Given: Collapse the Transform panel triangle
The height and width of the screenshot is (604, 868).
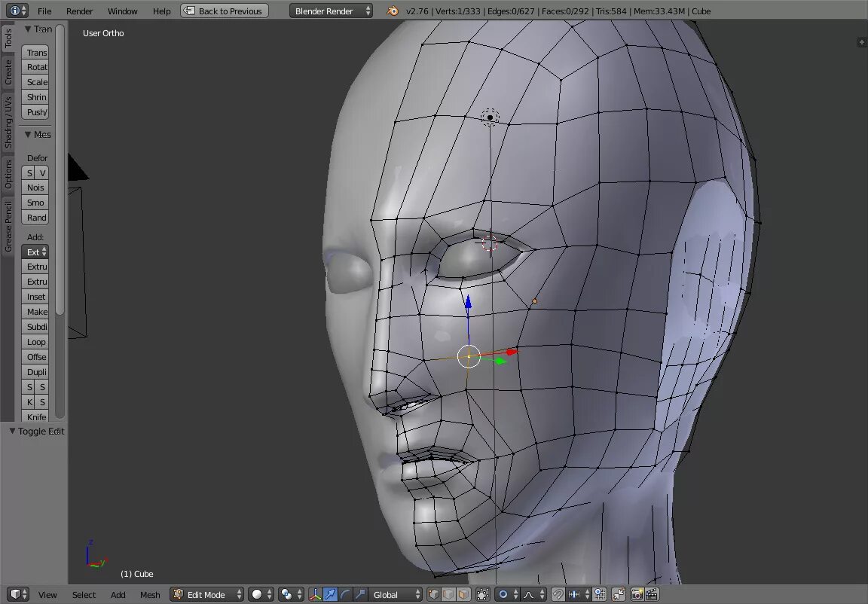Looking at the screenshot, I should 28,29.
